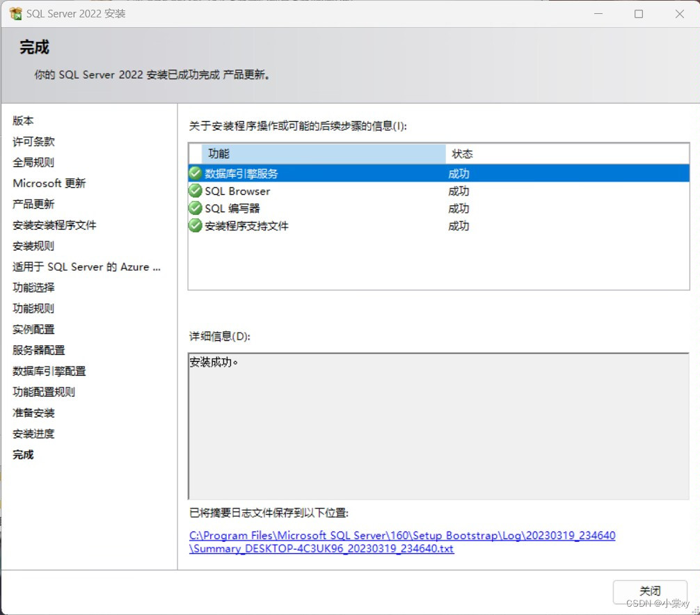Click green check icon beside SQL Browser
Screen dimensions: 700x615
coord(195,191)
